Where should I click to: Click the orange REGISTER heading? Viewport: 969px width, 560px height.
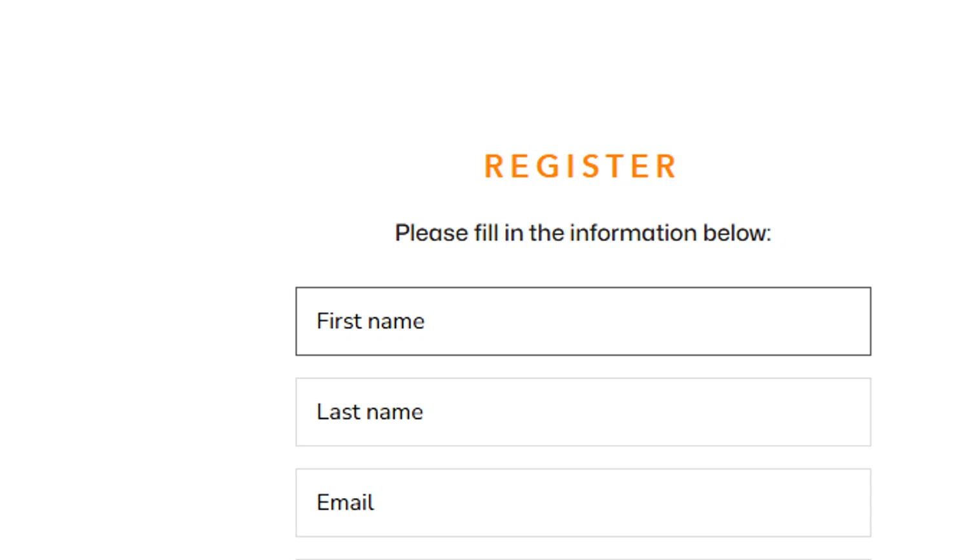pyautogui.click(x=580, y=166)
